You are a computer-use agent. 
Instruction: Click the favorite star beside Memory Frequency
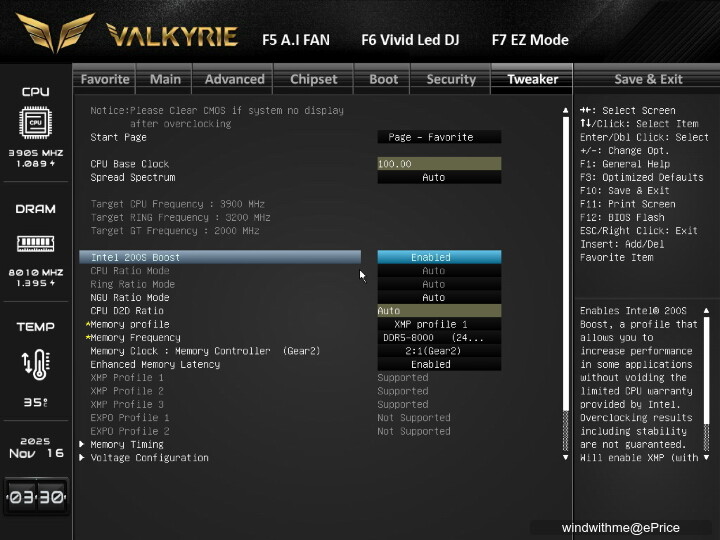87,338
